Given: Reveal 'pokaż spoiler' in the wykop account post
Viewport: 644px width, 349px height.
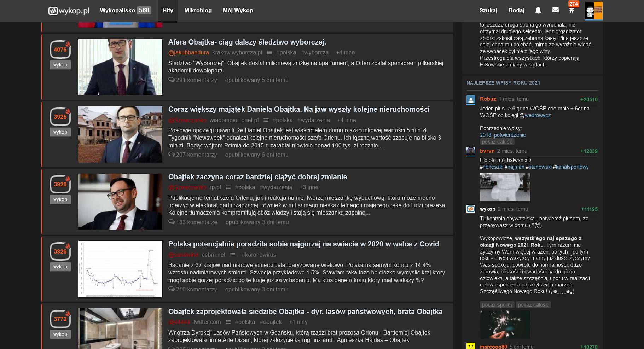Looking at the screenshot, I should [497, 305].
